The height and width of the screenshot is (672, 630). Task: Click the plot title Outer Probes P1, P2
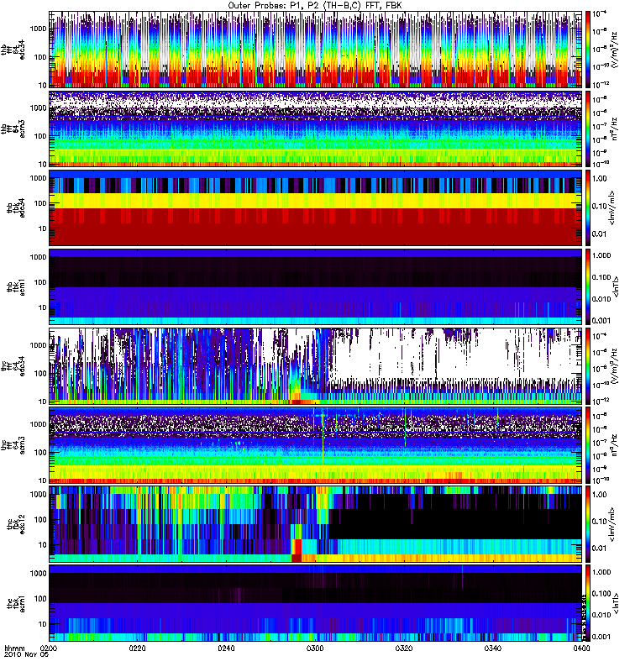point(315,6)
